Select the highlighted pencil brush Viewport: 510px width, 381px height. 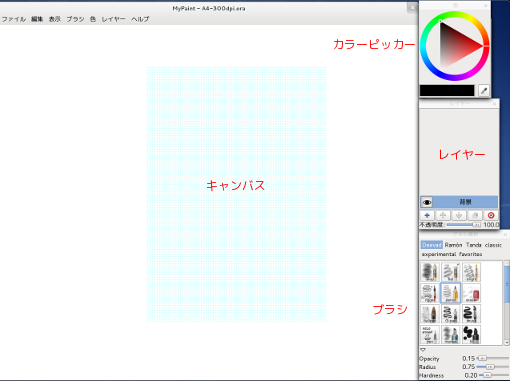[x=451, y=293]
